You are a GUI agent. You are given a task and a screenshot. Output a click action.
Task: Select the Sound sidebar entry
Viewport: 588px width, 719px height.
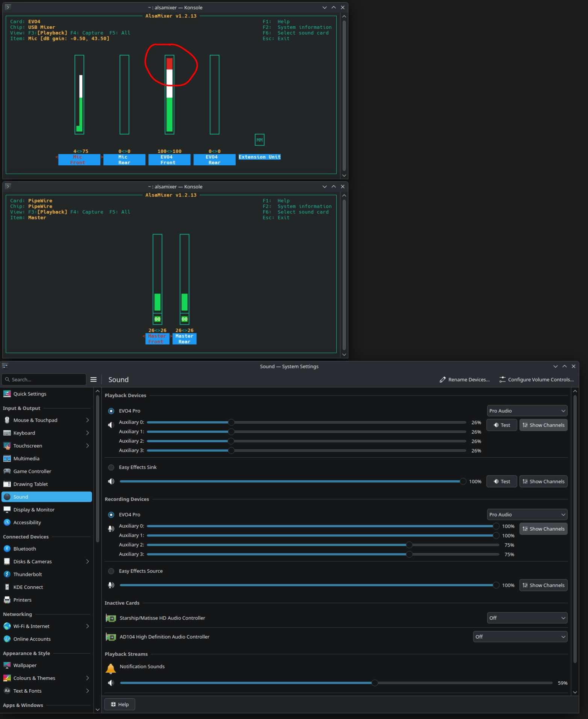47,496
